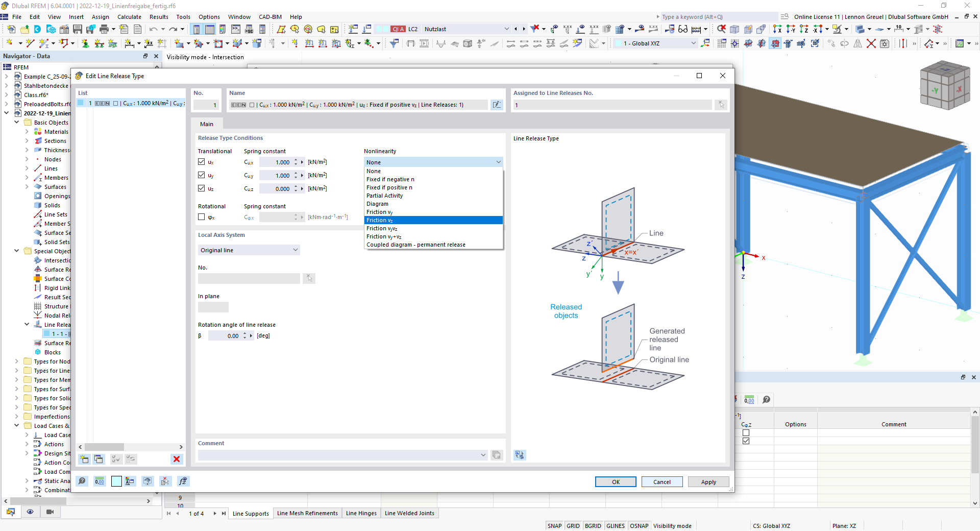This screenshot has width=980, height=531.
Task: Toggle SNAP in the status bar
Action: 554,526
